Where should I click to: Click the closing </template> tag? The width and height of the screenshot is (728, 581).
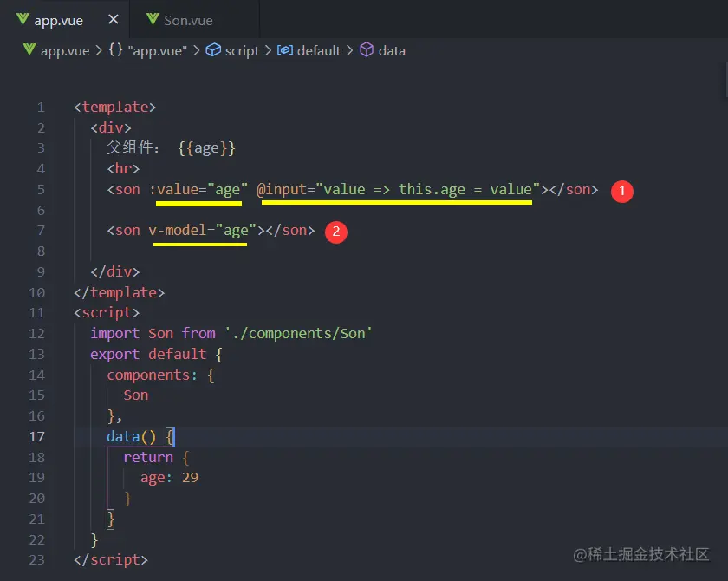[119, 292]
